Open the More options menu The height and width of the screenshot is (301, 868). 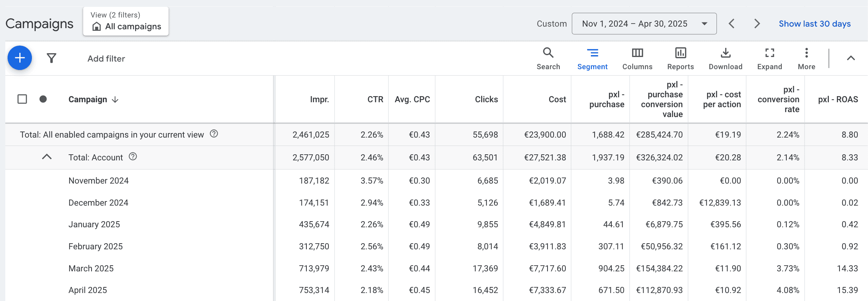point(806,59)
